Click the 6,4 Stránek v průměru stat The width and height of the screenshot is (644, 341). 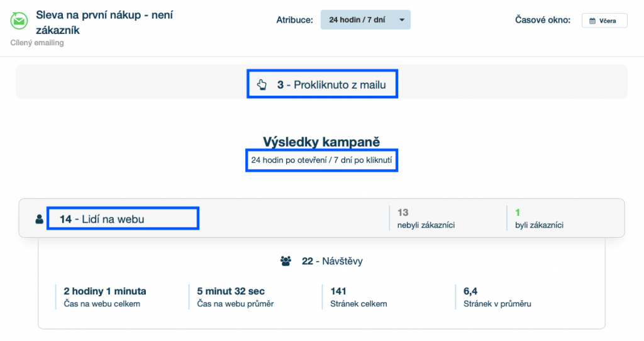coord(497,297)
